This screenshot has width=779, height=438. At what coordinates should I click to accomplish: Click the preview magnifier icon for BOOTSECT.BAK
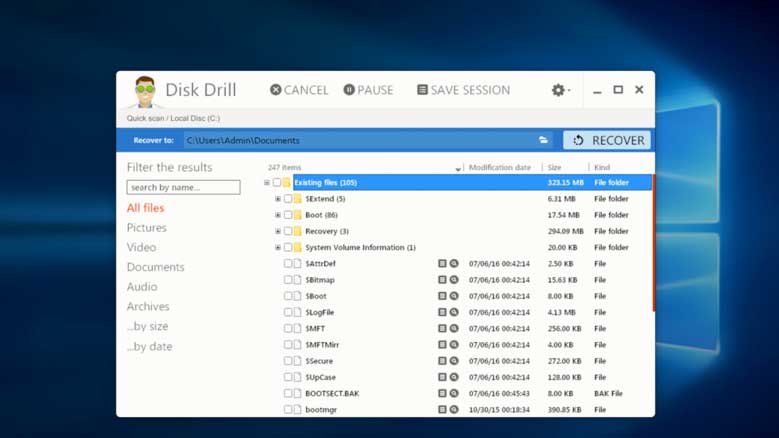454,394
